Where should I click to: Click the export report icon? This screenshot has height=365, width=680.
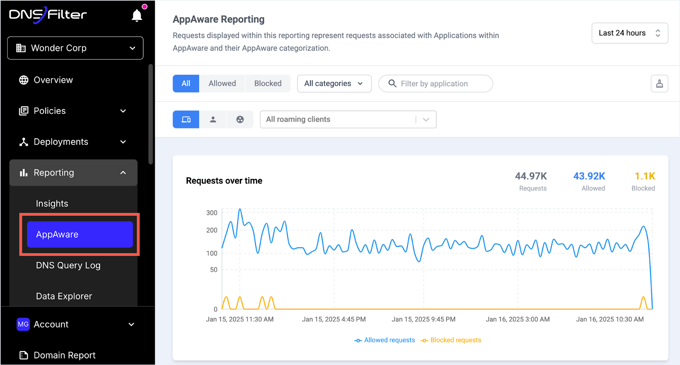[x=659, y=83]
